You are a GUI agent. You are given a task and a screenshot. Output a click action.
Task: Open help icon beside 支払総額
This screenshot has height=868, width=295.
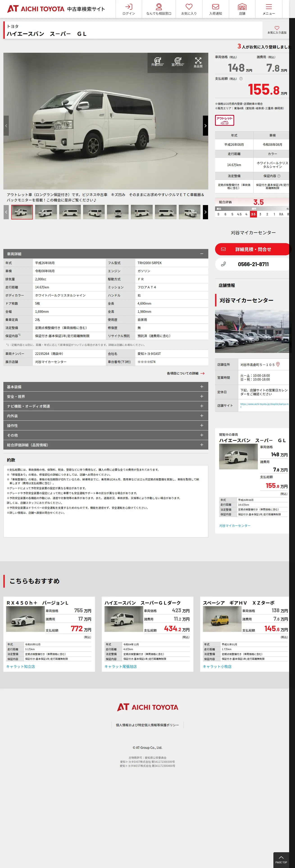coord(241,78)
